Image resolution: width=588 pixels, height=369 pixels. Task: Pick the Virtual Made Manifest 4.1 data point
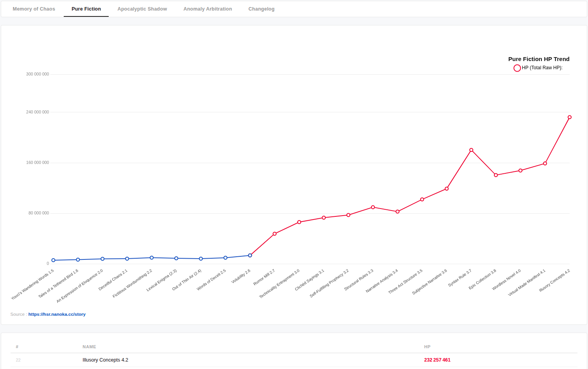coord(545,164)
